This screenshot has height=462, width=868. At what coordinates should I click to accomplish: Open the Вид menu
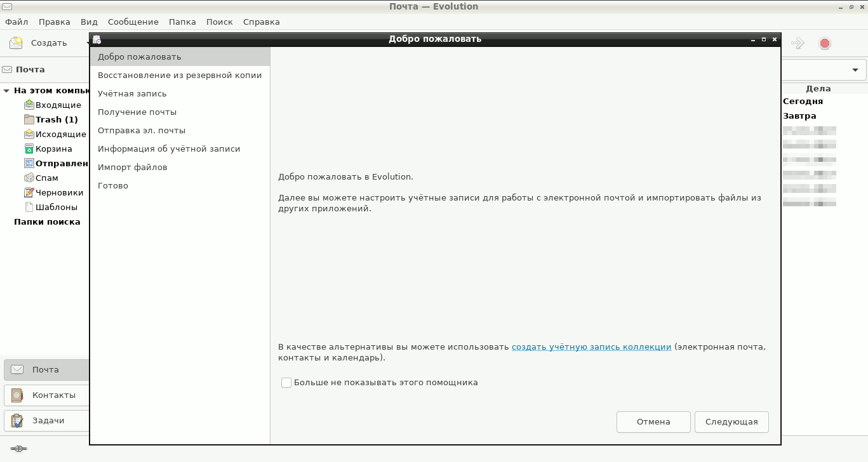coord(90,22)
